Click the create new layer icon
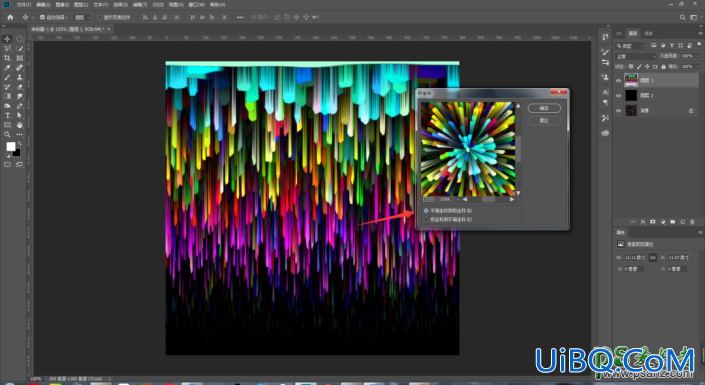Viewport: 705px width, 385px height. [x=682, y=222]
